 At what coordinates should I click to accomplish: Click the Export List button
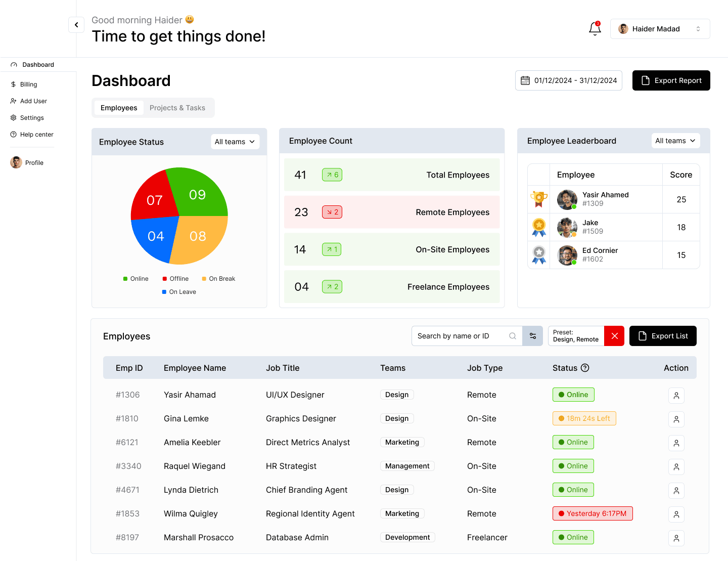pos(662,336)
